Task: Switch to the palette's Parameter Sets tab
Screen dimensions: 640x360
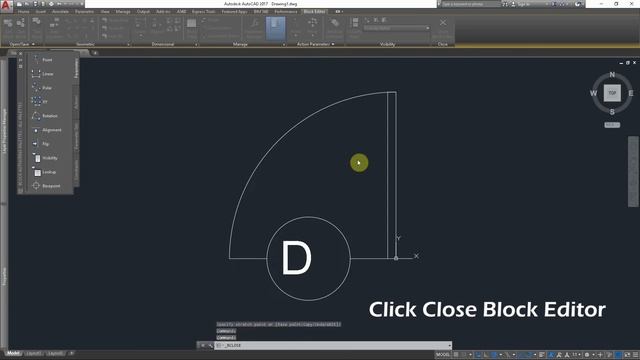Action: tap(76, 137)
